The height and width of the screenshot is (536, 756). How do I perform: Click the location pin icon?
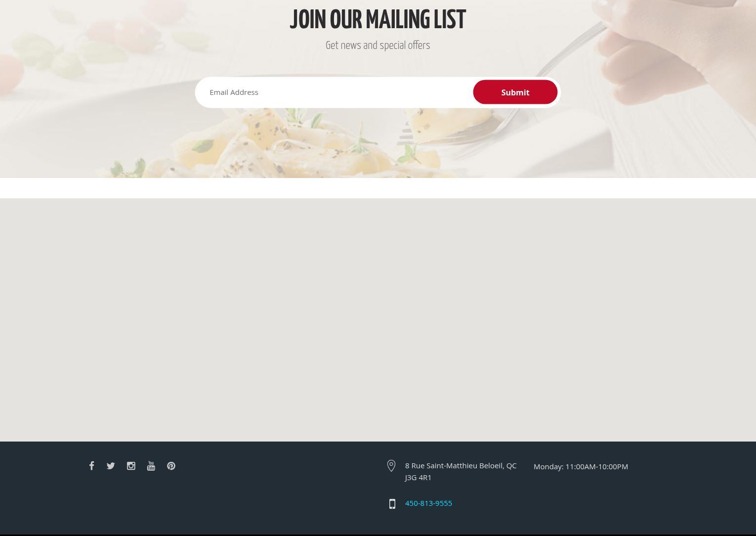click(391, 466)
